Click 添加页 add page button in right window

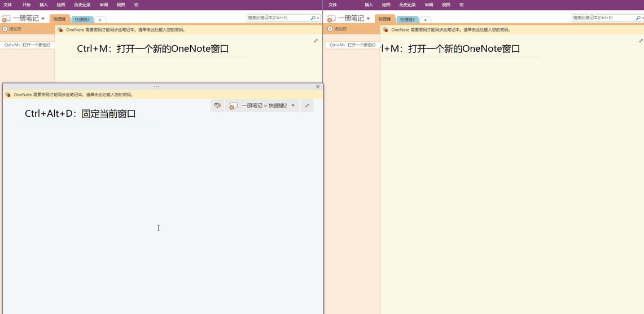(338, 29)
